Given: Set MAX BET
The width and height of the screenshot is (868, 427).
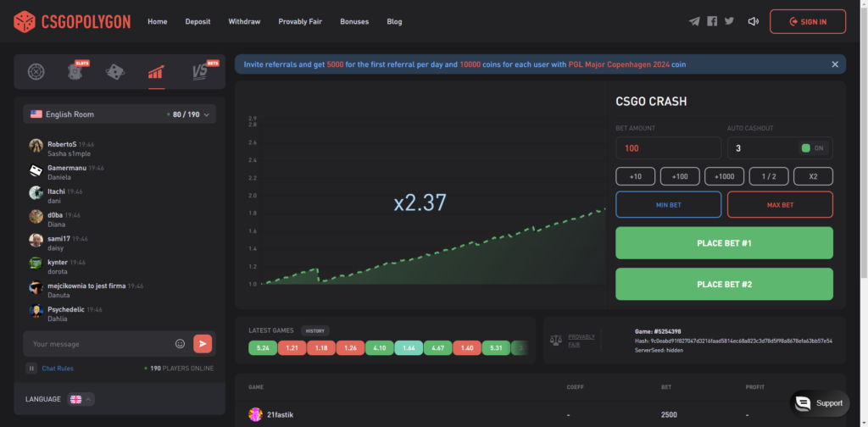Looking at the screenshot, I should pyautogui.click(x=780, y=205).
